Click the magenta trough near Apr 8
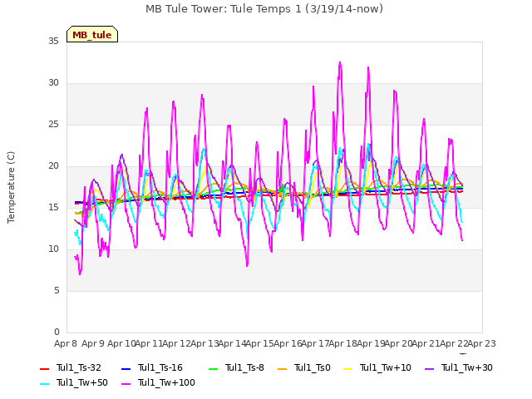 click(x=80, y=273)
